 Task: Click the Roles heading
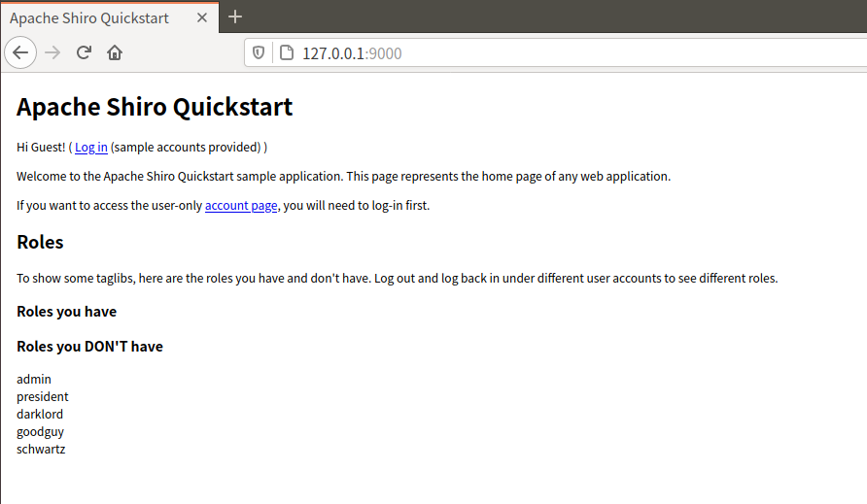pyautogui.click(x=40, y=242)
